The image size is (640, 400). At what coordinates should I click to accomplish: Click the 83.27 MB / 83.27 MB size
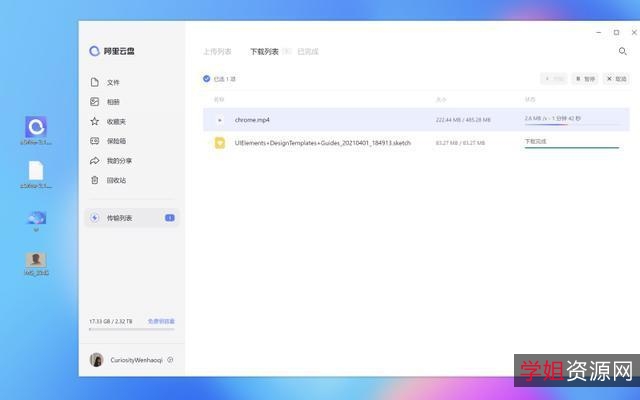point(460,143)
